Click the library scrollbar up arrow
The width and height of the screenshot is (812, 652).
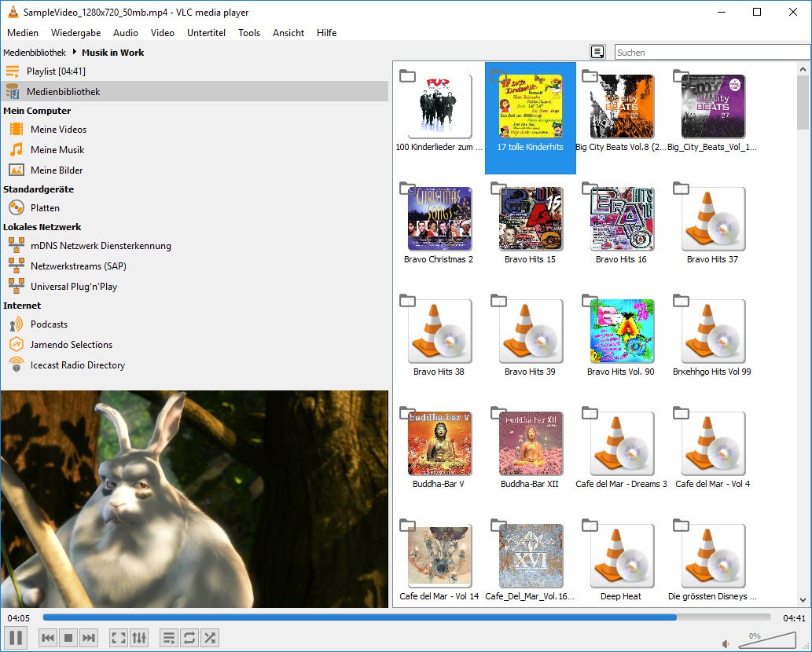pos(803,69)
